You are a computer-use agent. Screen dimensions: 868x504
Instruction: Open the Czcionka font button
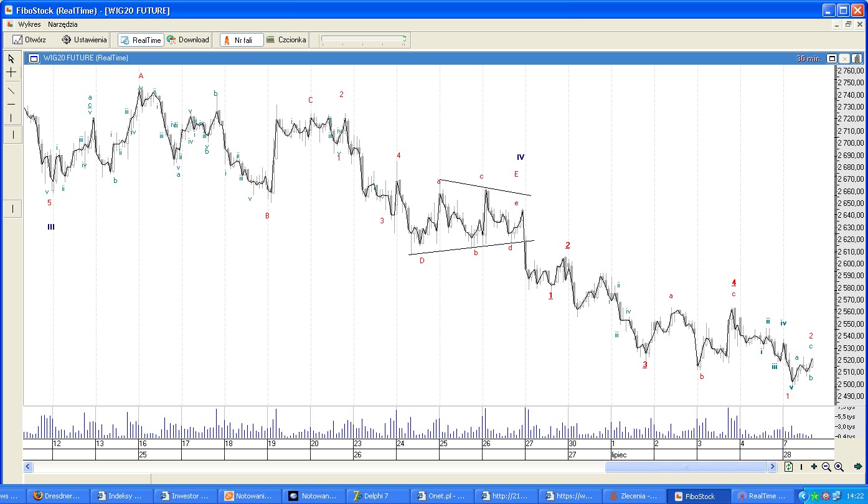point(286,40)
